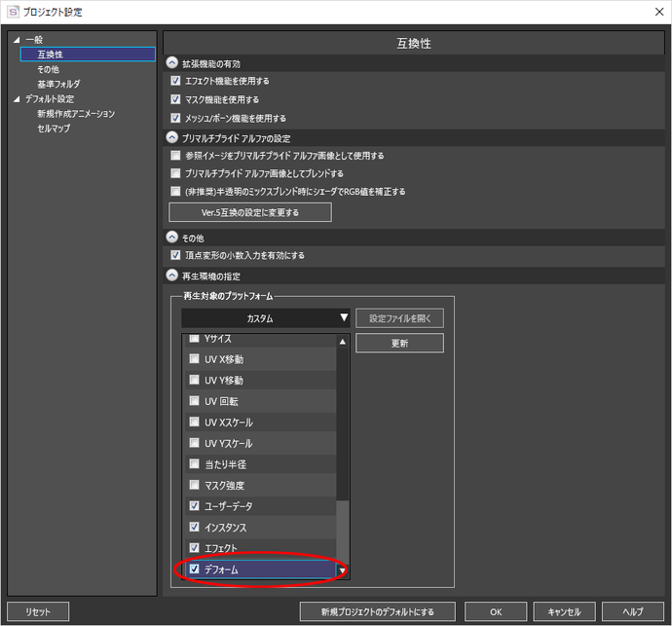Collapse the 再生環境の指定 section

171,276
